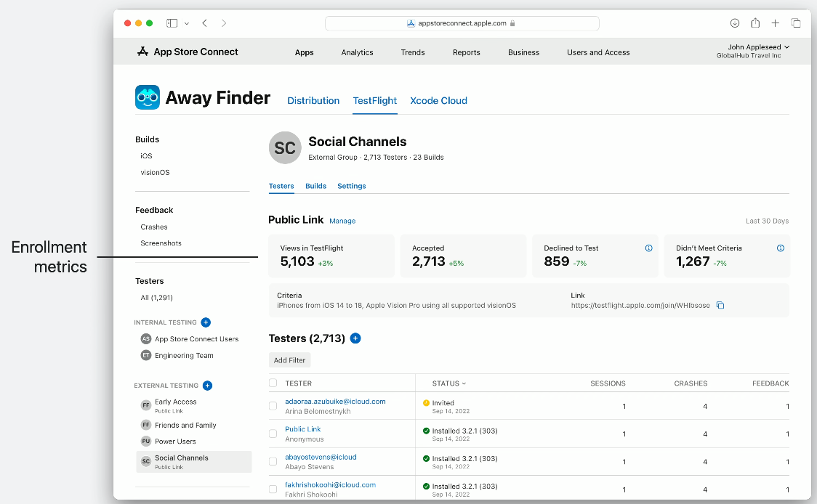Image resolution: width=817 pixels, height=504 pixels.
Task: Open App Store Connect Users group
Action: [x=190, y=339]
